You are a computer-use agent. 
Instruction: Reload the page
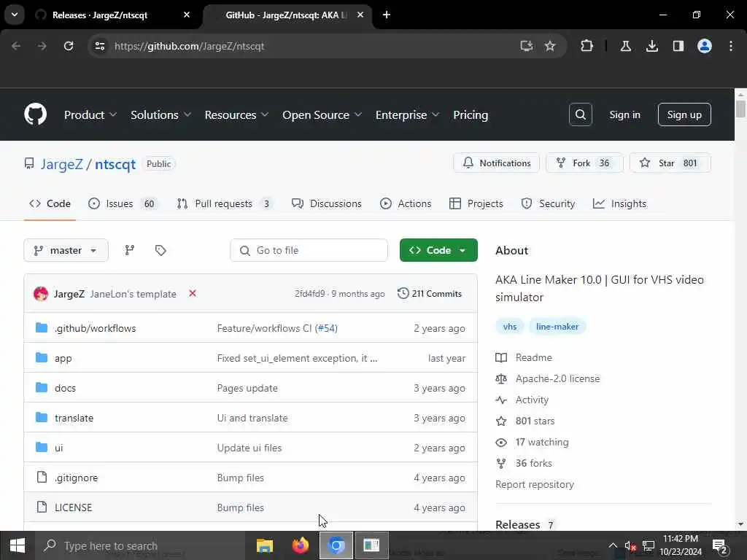click(69, 46)
